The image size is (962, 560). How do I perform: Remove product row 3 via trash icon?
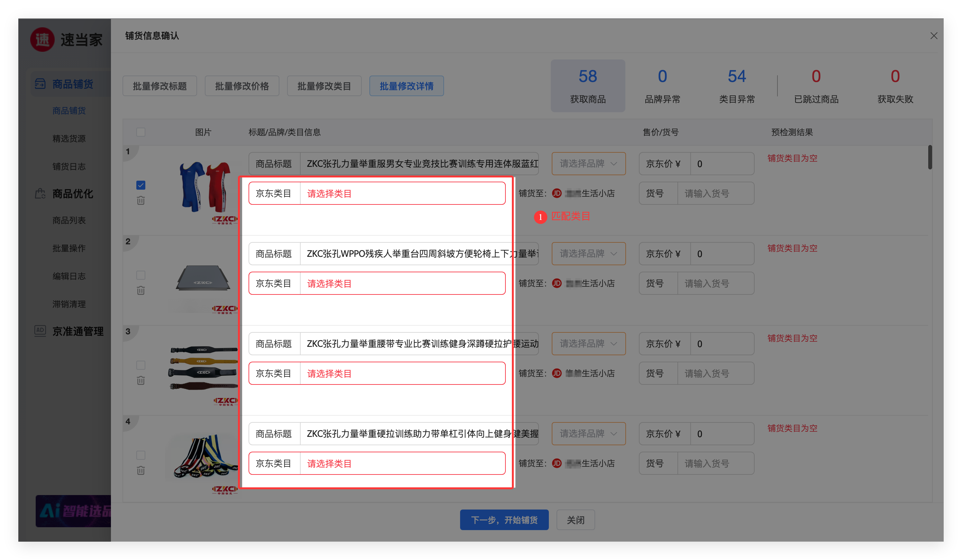point(141,380)
